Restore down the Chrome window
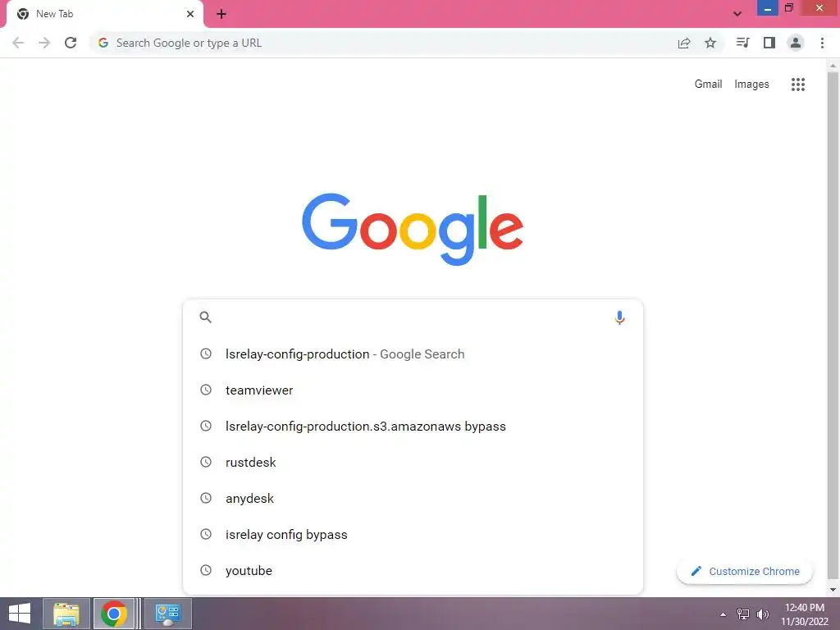Image resolution: width=840 pixels, height=630 pixels. pos(788,7)
